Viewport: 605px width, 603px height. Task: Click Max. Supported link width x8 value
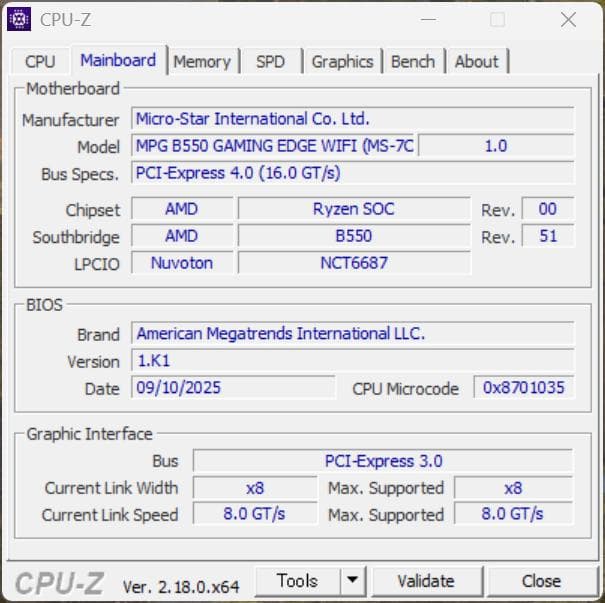(x=513, y=488)
